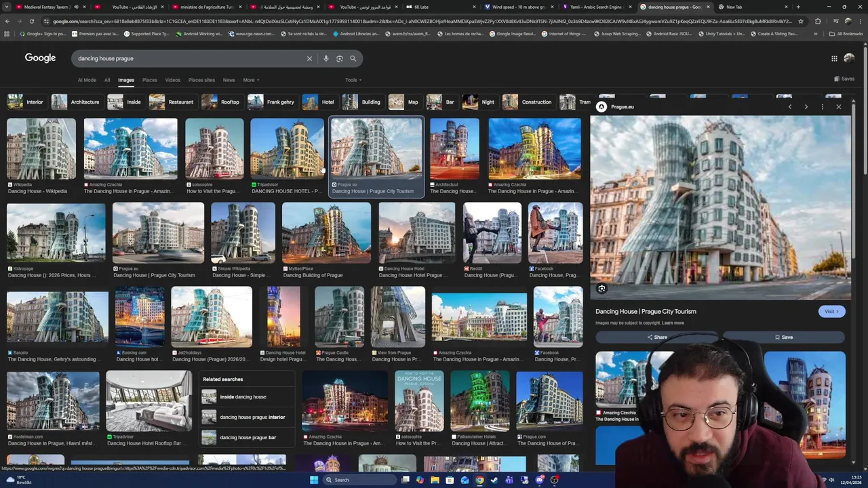
Task: Open Steam from the taskbar
Action: coord(494,480)
